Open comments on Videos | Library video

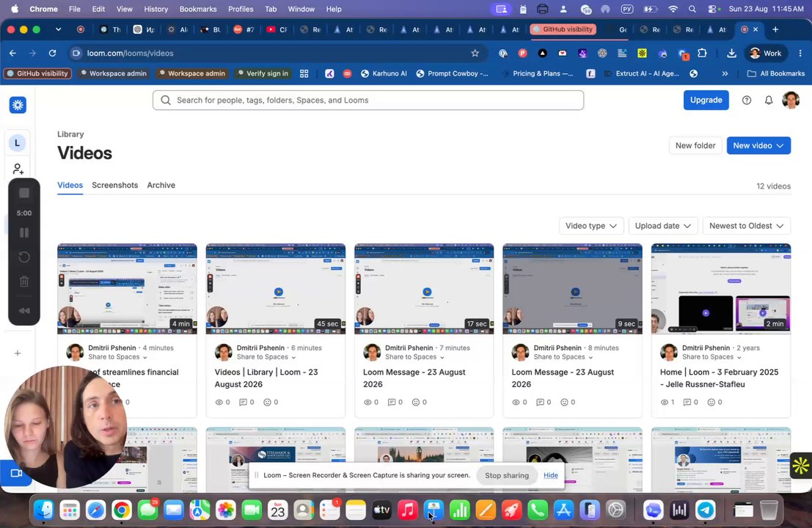[246, 402]
